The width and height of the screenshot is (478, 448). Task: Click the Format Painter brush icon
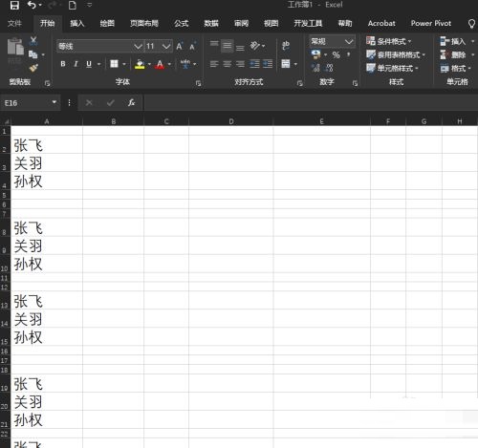click(x=33, y=68)
